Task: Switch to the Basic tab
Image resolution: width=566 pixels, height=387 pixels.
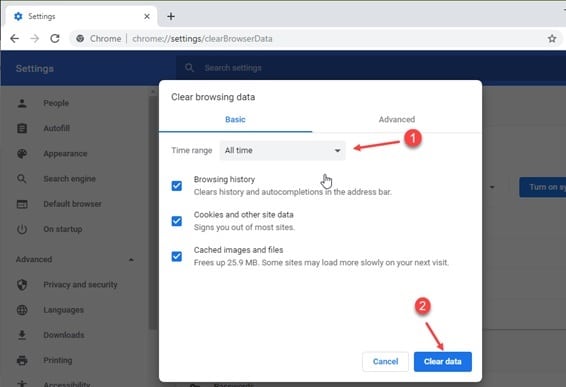Action: click(x=235, y=119)
